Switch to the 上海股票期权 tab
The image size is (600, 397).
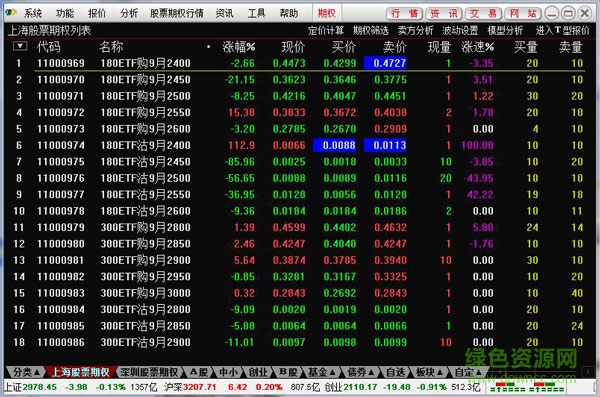80,372
